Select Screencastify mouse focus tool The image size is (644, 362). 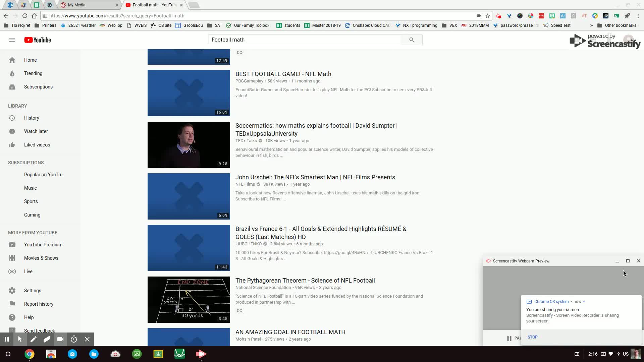[20, 339]
